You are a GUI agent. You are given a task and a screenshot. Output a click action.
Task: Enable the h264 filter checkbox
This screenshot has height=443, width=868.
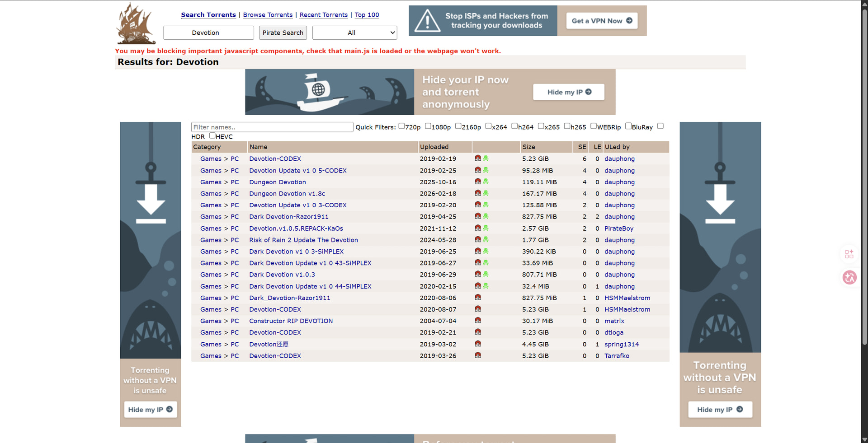[x=514, y=126]
